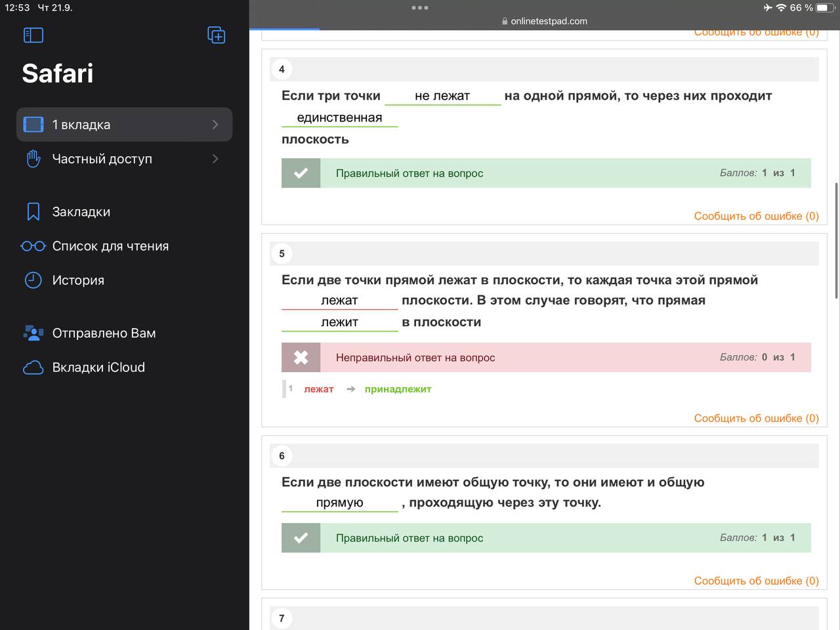This screenshot has height=630, width=840.
Task: Open Вкладки iCloud
Action: click(98, 367)
